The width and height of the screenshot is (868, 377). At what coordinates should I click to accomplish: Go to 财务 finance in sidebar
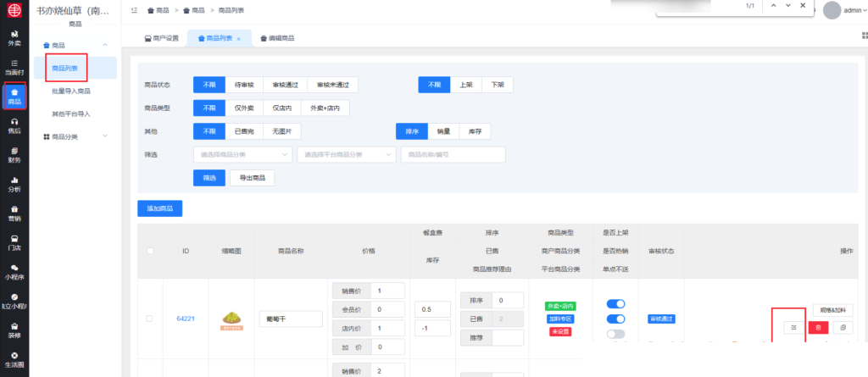click(x=14, y=155)
